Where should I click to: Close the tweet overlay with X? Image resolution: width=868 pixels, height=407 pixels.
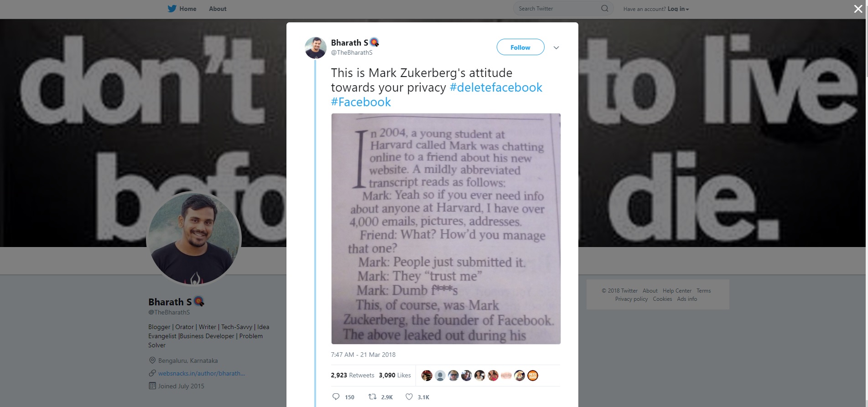pyautogui.click(x=858, y=9)
